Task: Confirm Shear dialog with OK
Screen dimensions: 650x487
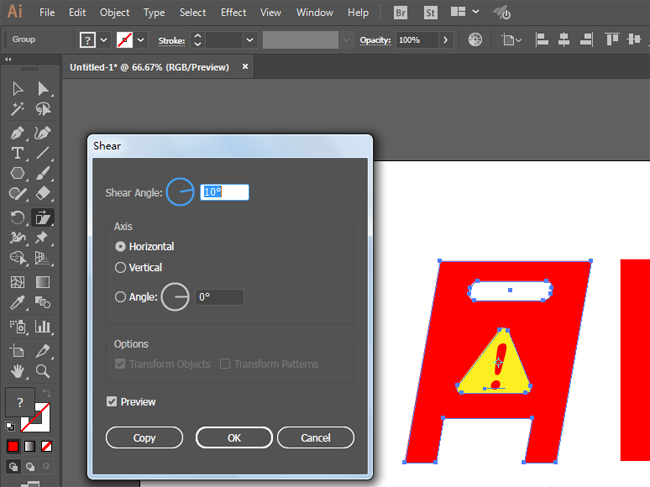Action: pyautogui.click(x=234, y=438)
